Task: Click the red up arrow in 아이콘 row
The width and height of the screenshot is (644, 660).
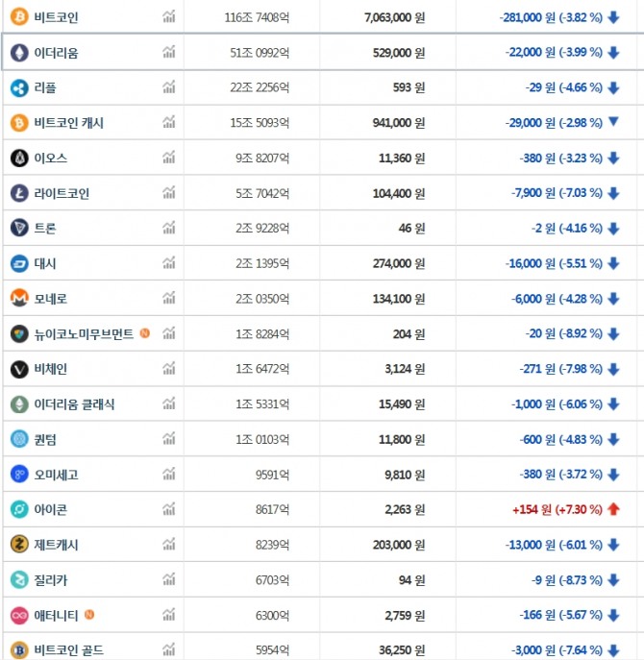Action: (613, 509)
